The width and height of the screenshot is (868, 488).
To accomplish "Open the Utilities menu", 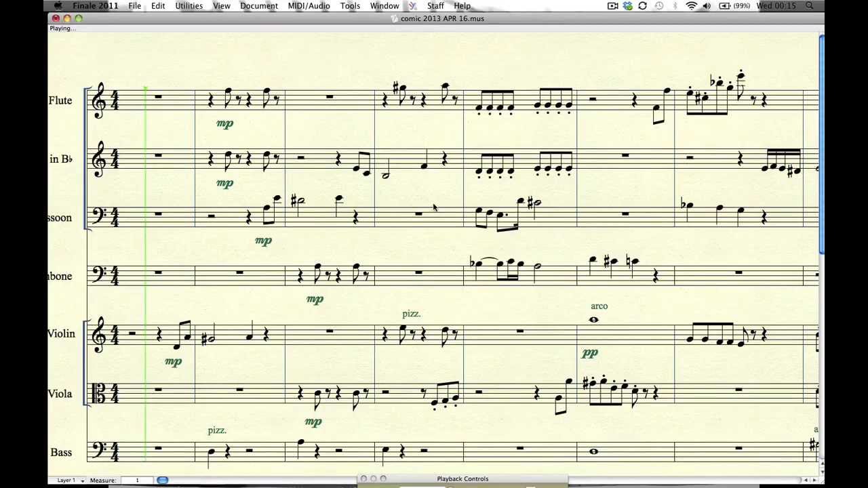I will (x=189, y=6).
